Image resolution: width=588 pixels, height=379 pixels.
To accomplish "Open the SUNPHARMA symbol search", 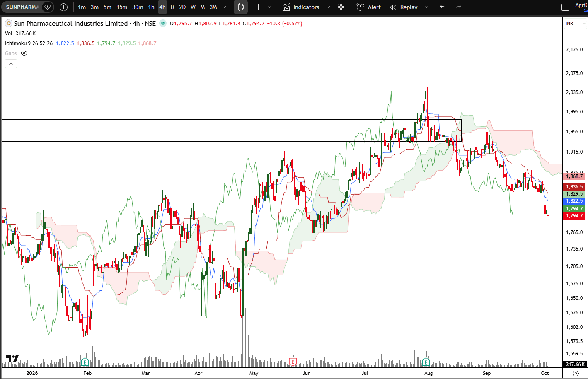I will tap(22, 7).
